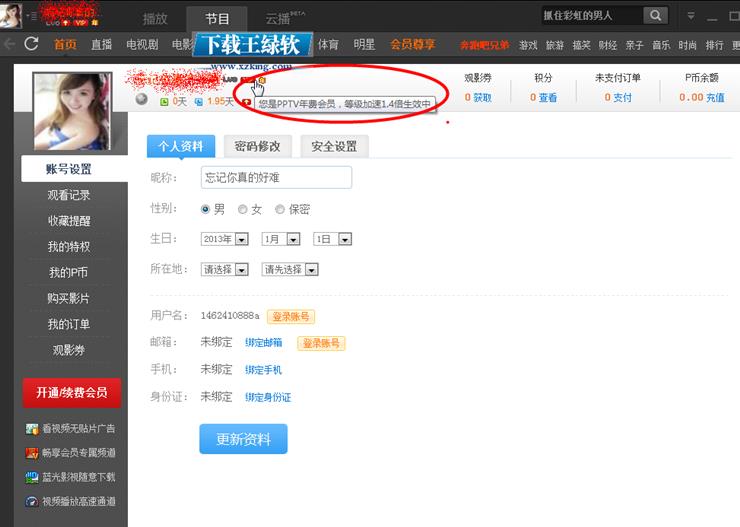The height and width of the screenshot is (527, 740).
Task: Open 游戏 in navigation bar
Action: point(528,45)
